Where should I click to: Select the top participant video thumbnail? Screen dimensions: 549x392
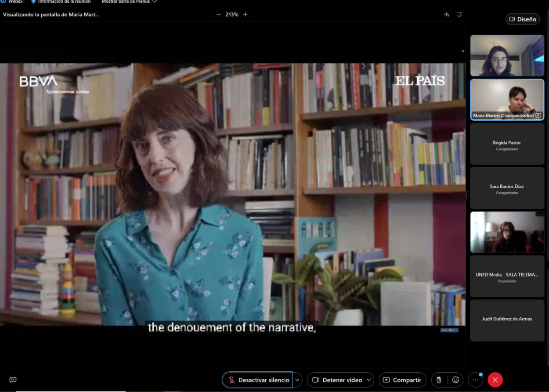(x=507, y=56)
